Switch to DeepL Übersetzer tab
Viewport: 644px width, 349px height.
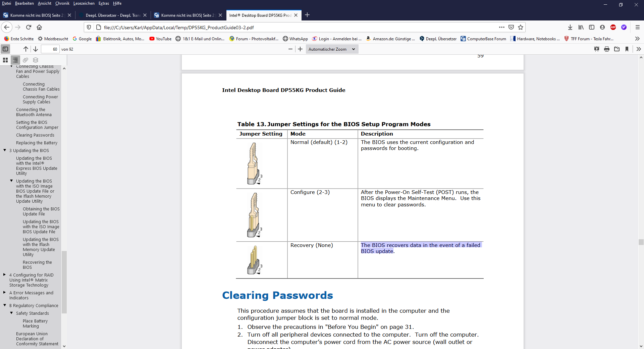[113, 15]
